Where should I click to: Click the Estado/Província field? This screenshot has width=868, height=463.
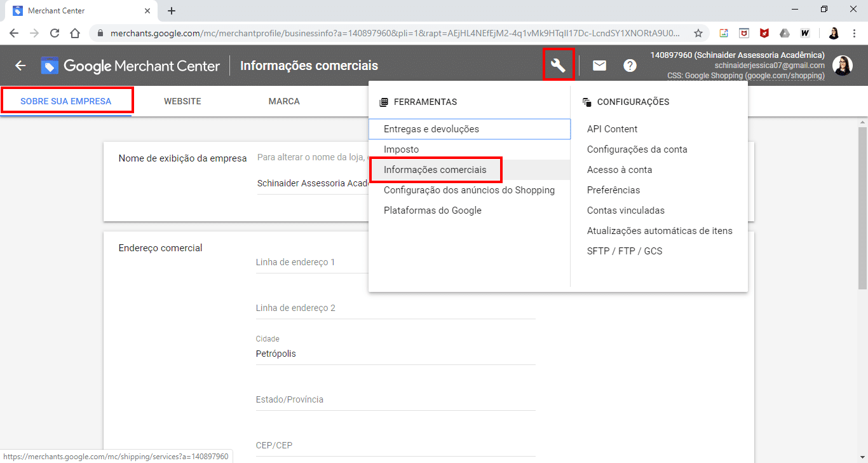[395, 399]
